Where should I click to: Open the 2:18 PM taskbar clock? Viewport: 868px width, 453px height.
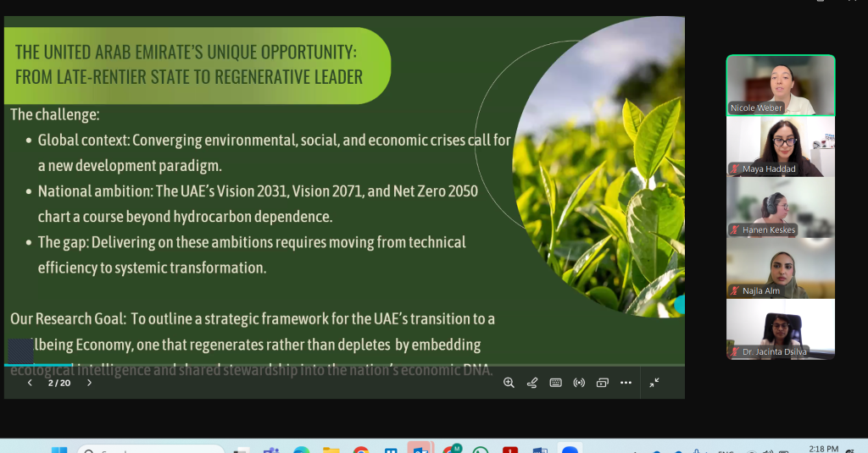[x=824, y=449]
